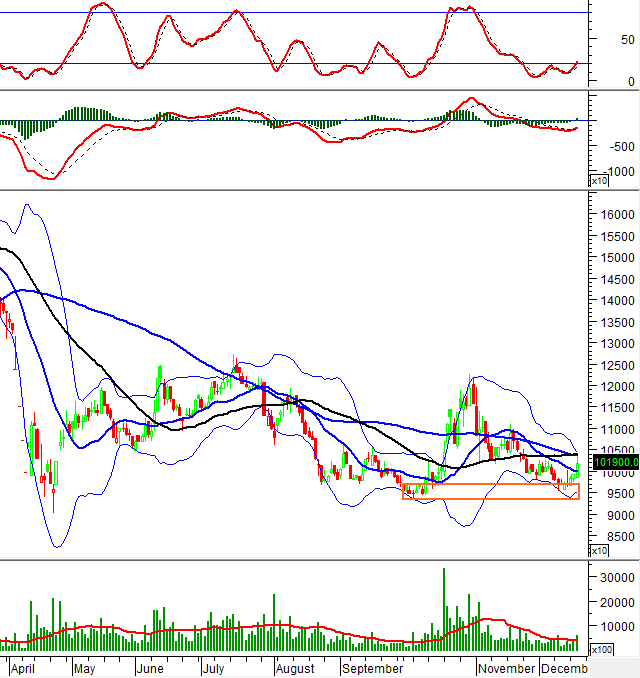
Task: Select the May marker on date axis
Action: point(84,668)
